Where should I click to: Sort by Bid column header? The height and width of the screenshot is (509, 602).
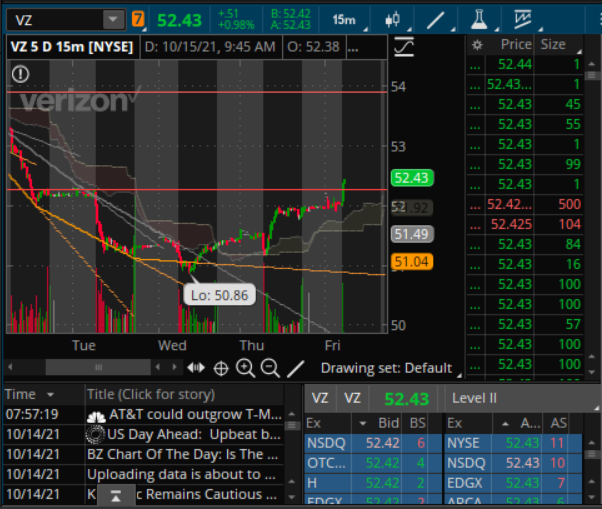389,423
